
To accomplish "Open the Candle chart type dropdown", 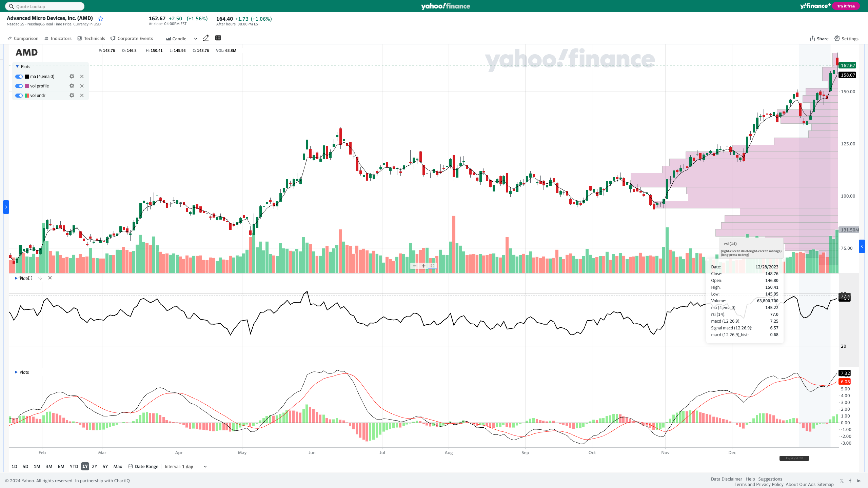I will 195,39.
